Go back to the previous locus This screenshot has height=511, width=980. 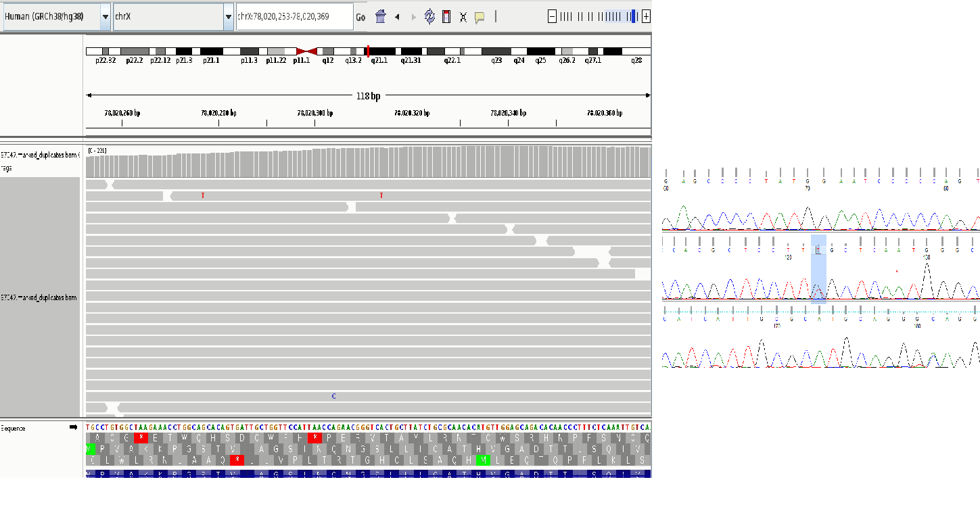(397, 17)
